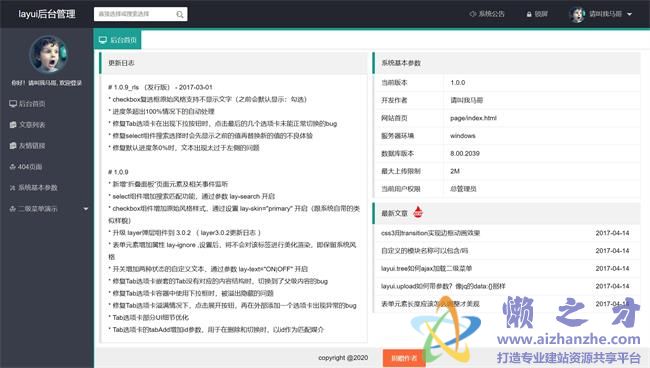Click the 当前版本 label

[x=394, y=82]
